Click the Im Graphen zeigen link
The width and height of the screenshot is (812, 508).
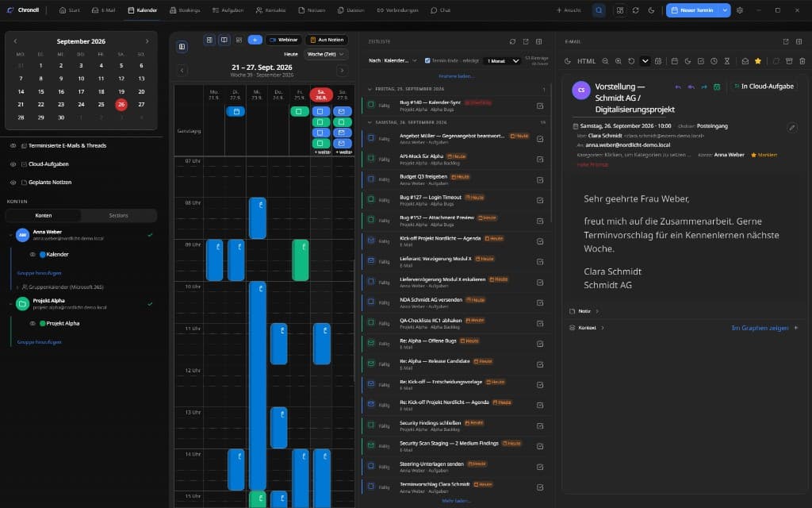760,328
